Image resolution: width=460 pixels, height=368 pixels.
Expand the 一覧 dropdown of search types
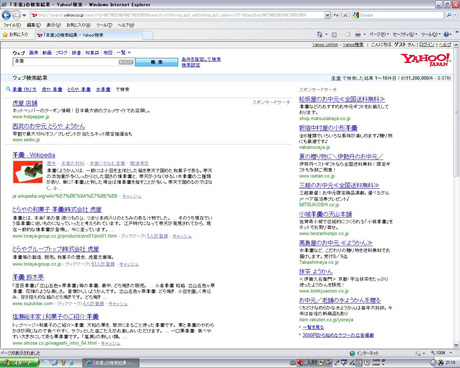123,53
